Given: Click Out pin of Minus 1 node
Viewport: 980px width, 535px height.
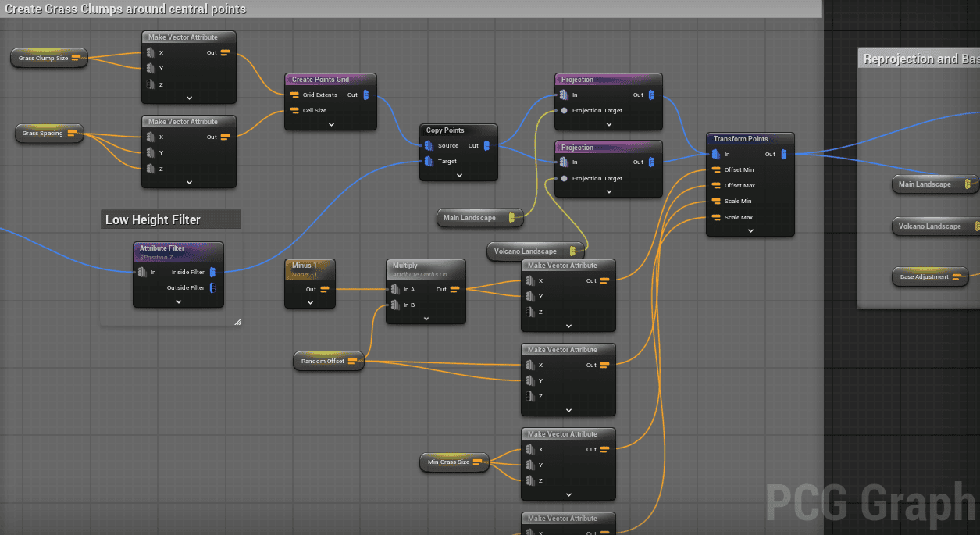Looking at the screenshot, I should coord(324,290).
